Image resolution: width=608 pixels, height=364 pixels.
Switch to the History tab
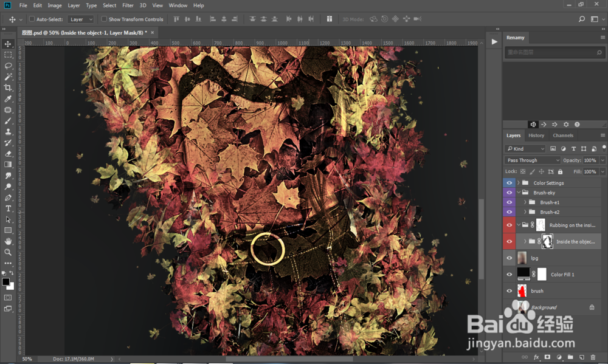pos(536,136)
